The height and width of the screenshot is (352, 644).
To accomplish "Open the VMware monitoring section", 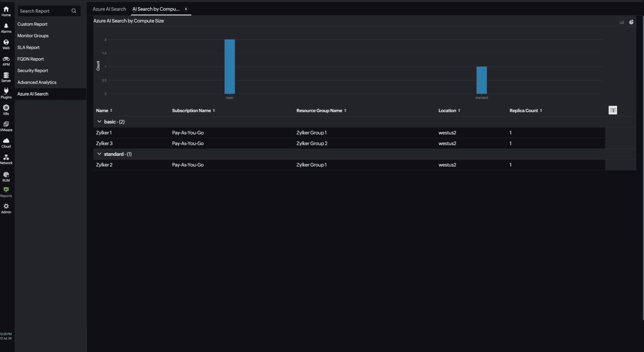I will point(6,126).
